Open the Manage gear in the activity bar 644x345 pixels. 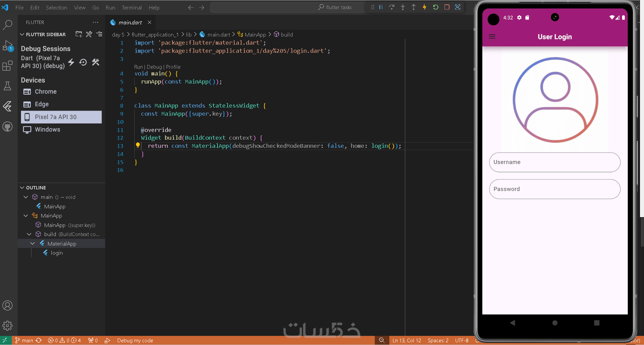click(7, 326)
